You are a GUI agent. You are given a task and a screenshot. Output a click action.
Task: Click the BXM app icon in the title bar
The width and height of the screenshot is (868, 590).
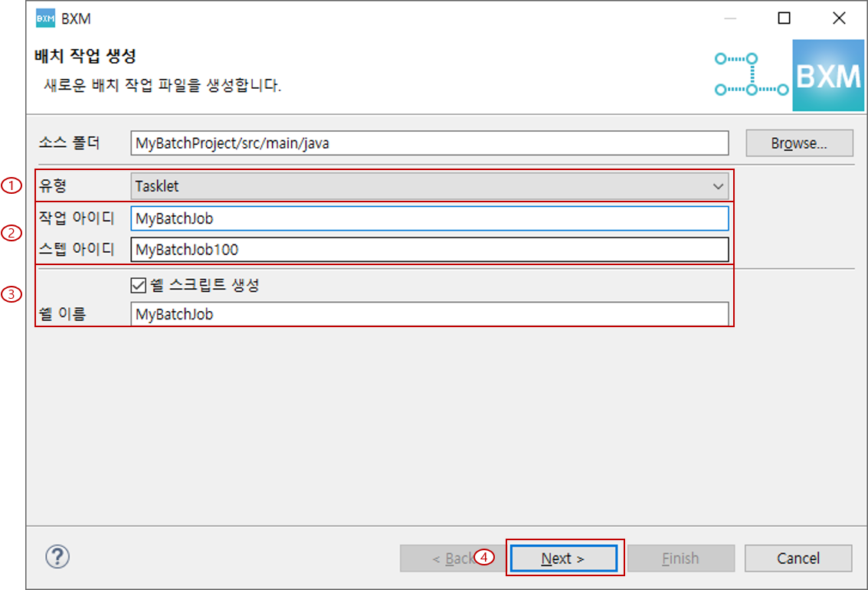[47, 18]
